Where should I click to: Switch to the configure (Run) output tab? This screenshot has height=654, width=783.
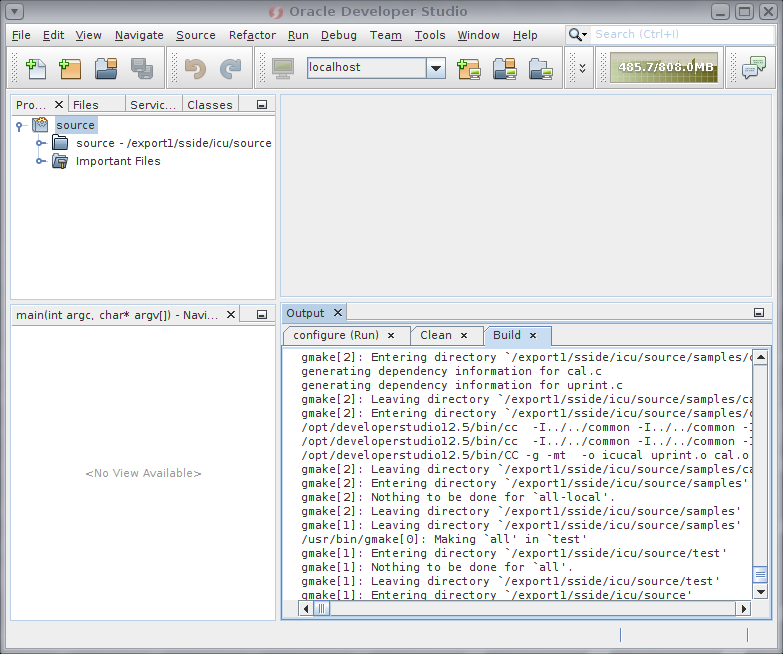point(336,335)
